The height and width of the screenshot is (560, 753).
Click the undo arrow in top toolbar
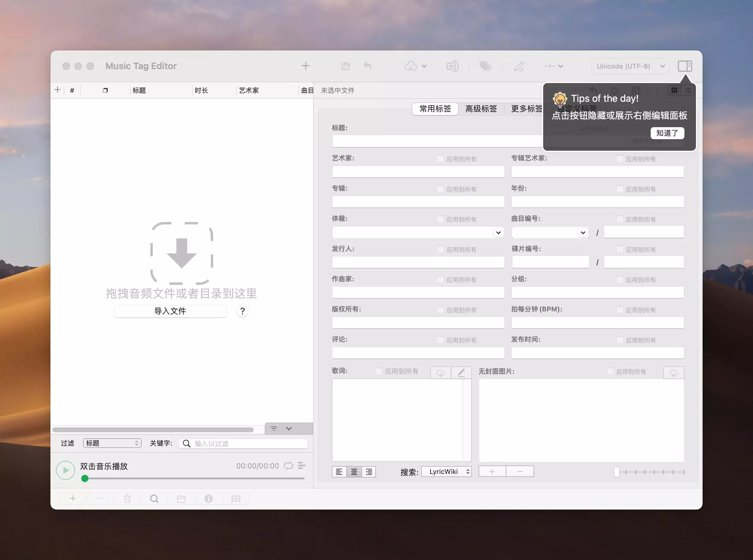point(367,66)
